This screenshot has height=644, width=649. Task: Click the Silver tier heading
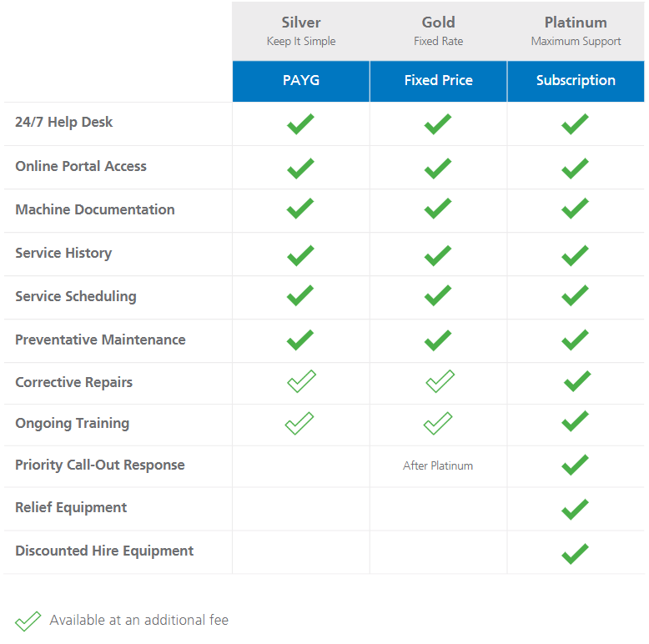pyautogui.click(x=301, y=23)
